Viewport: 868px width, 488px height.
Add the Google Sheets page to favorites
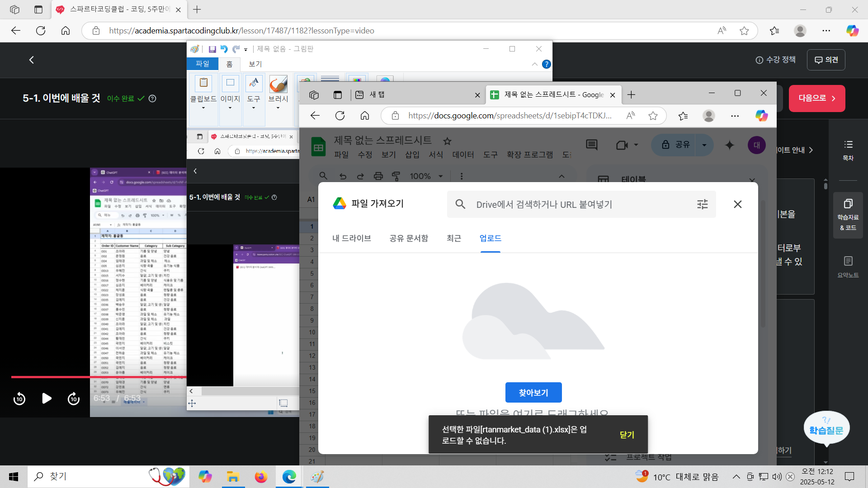653,116
